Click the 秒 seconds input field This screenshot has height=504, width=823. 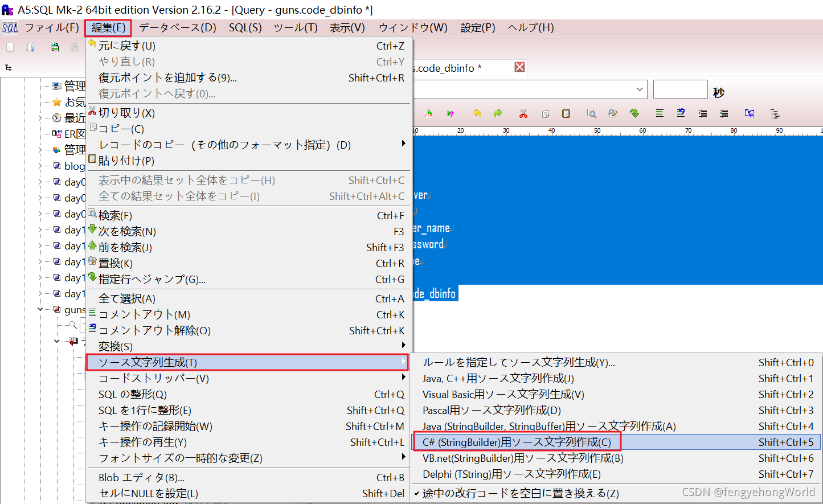point(680,89)
